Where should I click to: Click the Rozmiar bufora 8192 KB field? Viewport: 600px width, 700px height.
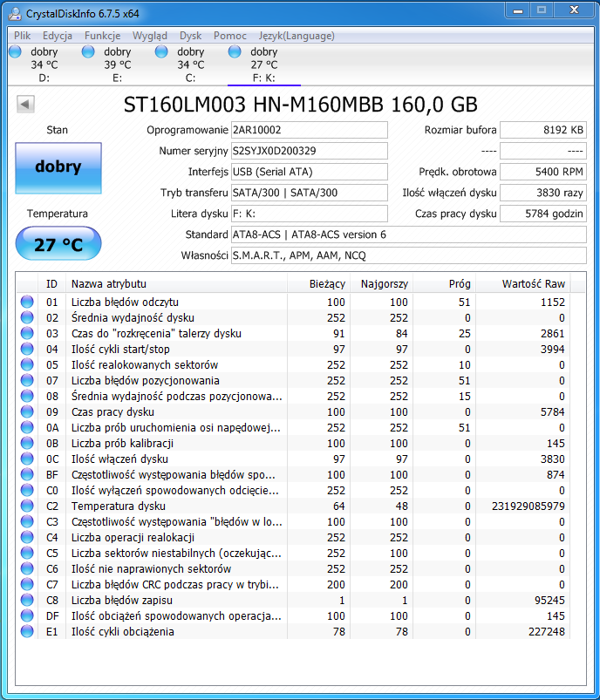542,130
